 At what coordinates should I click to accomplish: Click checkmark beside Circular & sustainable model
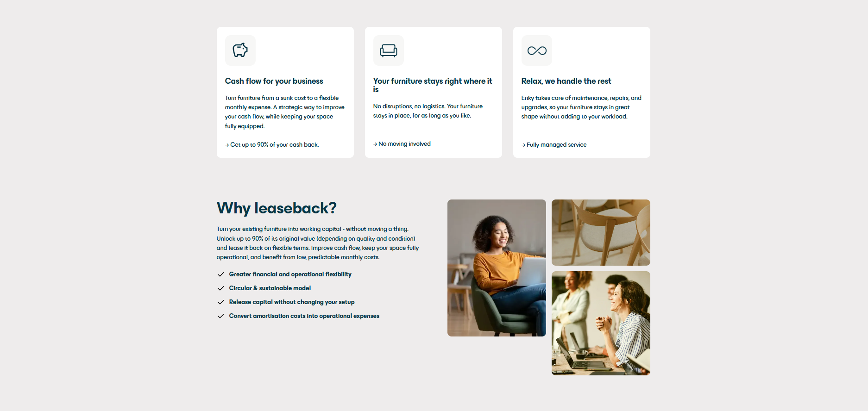tap(221, 288)
